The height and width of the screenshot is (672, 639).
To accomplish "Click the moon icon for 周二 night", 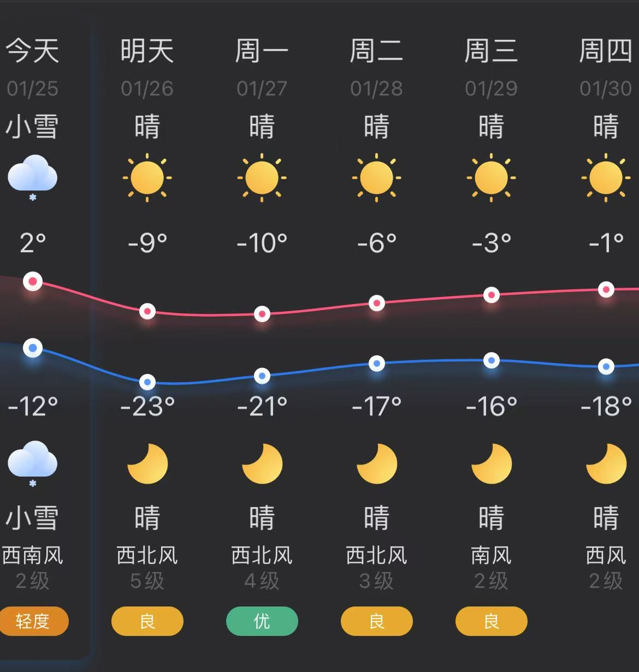I will pos(377,463).
